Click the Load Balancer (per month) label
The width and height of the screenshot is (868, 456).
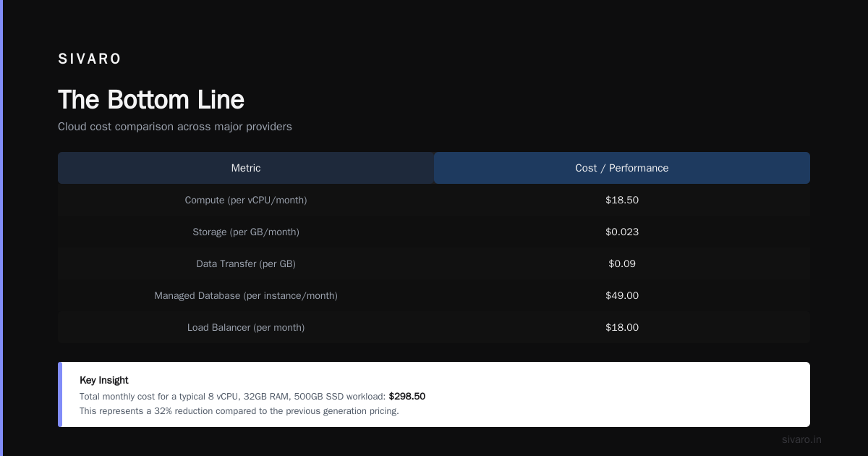(x=246, y=327)
